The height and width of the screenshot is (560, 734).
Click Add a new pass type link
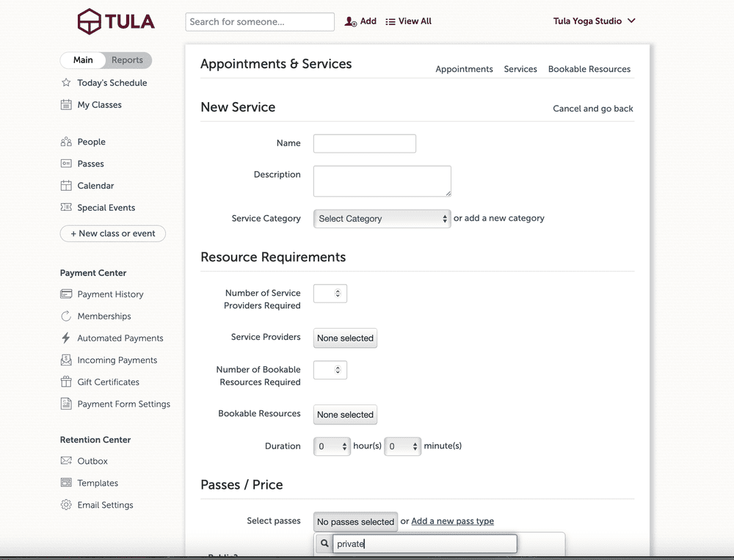453,521
